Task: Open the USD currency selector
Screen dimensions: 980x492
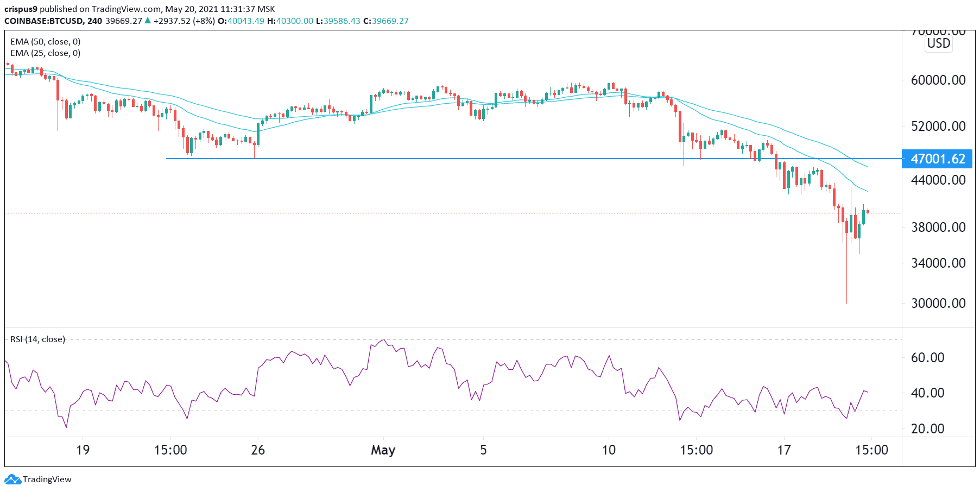Action: (x=938, y=43)
